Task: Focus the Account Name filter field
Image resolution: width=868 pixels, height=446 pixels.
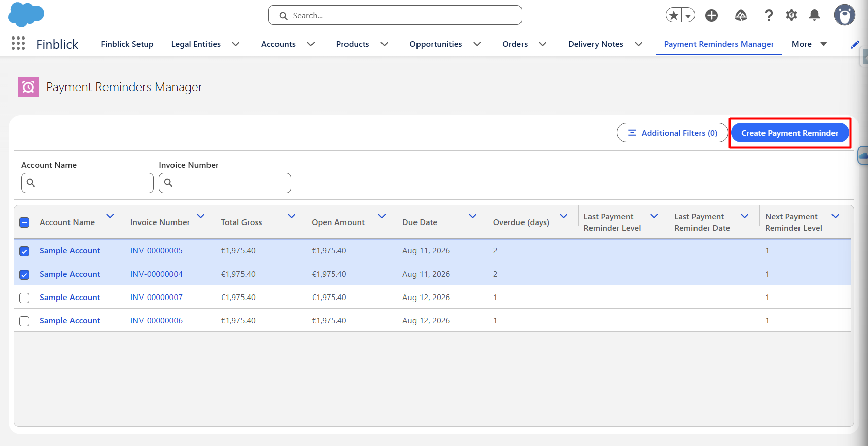Action: 87,183
